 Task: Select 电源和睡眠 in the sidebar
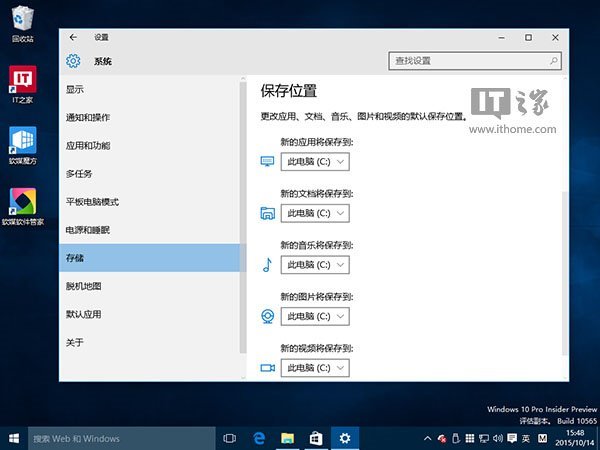(88, 230)
